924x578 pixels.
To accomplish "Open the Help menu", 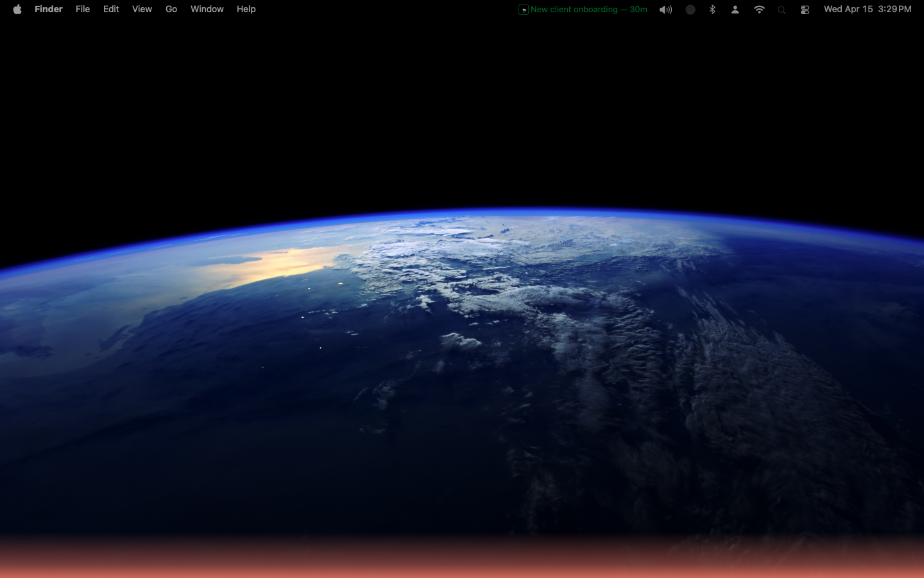I will (x=246, y=9).
